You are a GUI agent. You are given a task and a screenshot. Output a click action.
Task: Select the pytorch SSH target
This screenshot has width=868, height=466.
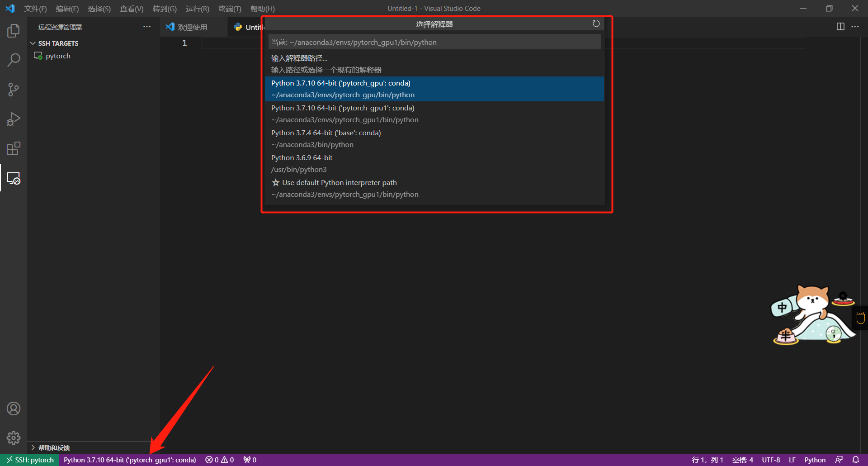point(93,56)
